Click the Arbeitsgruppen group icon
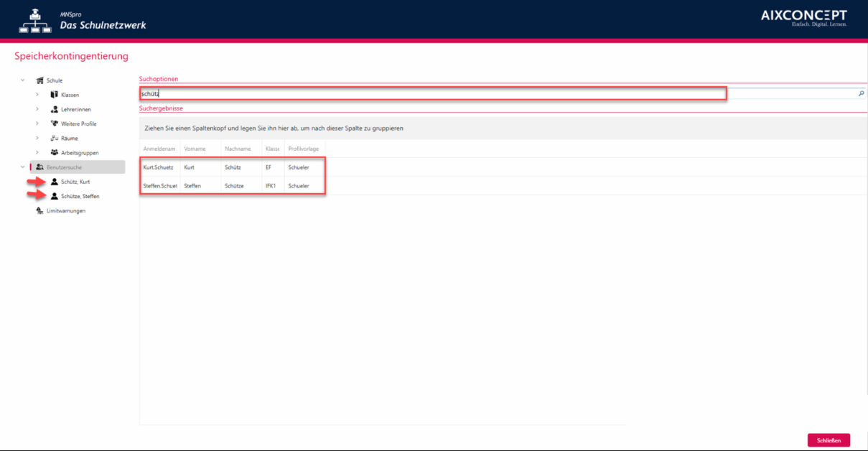Image resolution: width=868 pixels, height=451 pixels. coord(54,152)
